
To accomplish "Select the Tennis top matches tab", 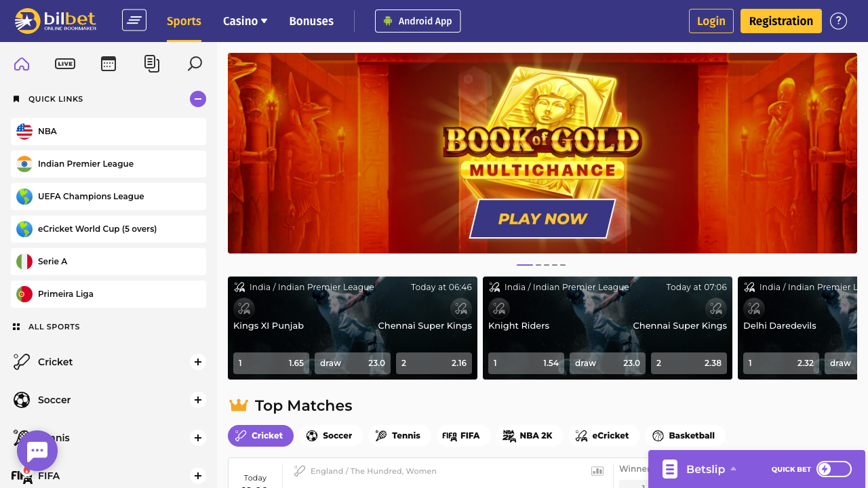I will tap(400, 436).
